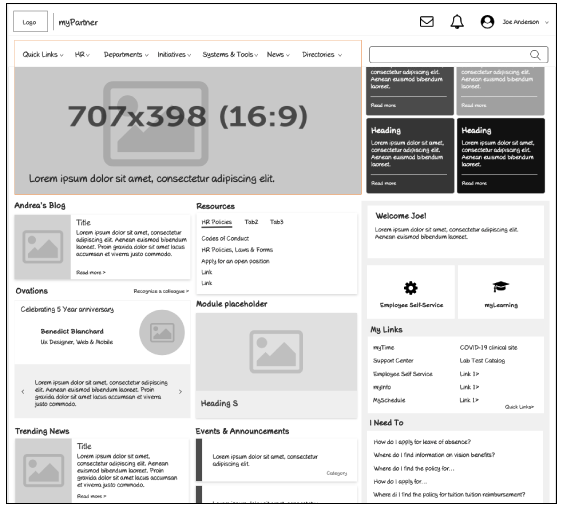Go to previous Ovations testimonial arrow

[x=23, y=392]
